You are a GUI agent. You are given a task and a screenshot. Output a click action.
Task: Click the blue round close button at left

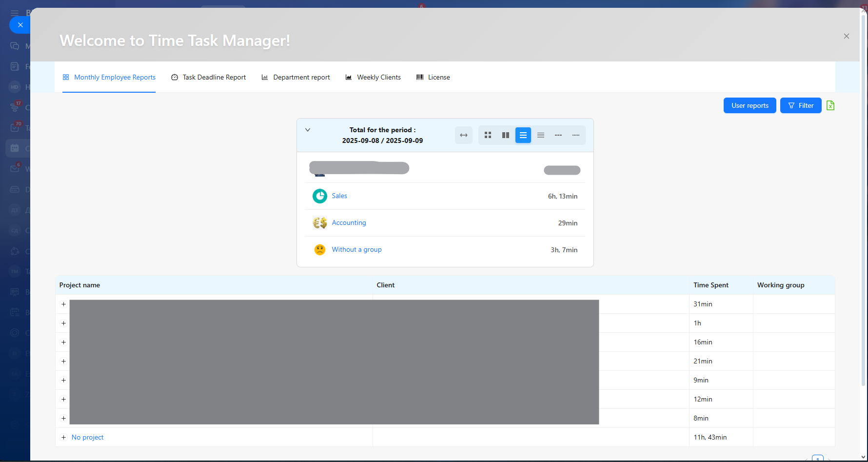click(x=20, y=25)
